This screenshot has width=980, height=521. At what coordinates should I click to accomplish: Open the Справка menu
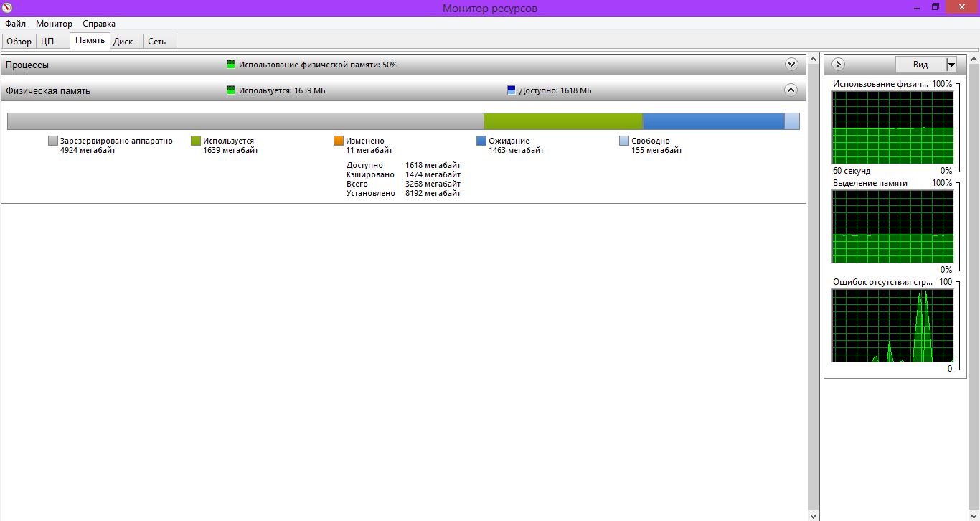point(99,24)
